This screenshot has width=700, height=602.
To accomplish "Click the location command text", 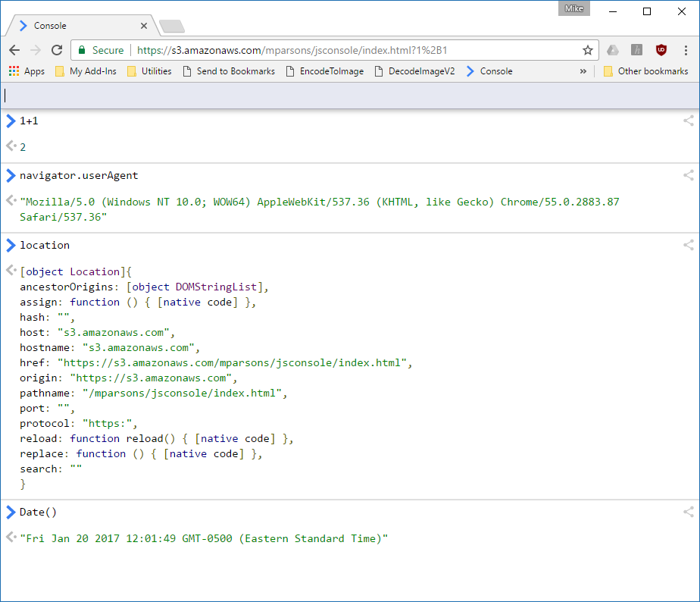I will click(x=45, y=245).
